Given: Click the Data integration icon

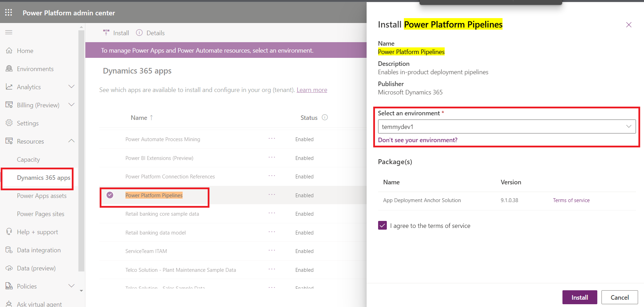Looking at the screenshot, I should [x=9, y=250].
